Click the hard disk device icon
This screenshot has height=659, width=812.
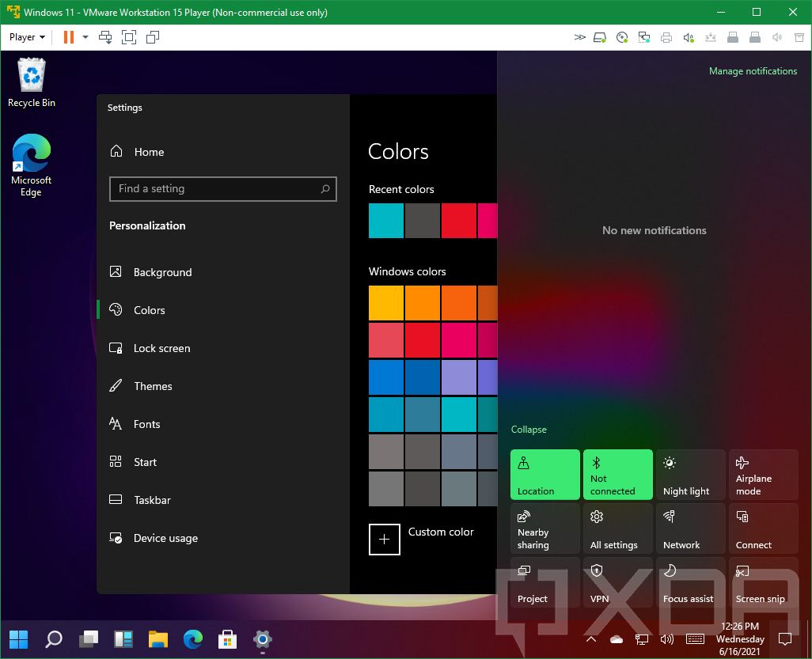pyautogui.click(x=600, y=37)
